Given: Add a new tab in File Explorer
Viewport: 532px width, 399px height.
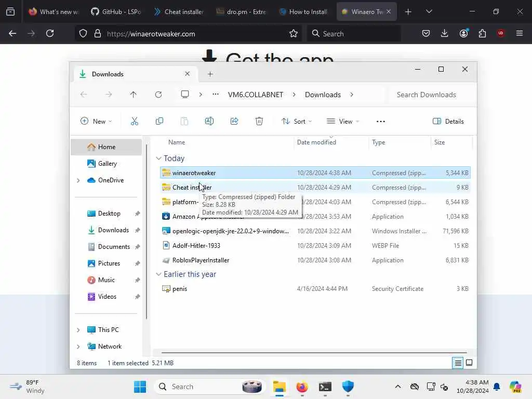Looking at the screenshot, I should pos(210,74).
